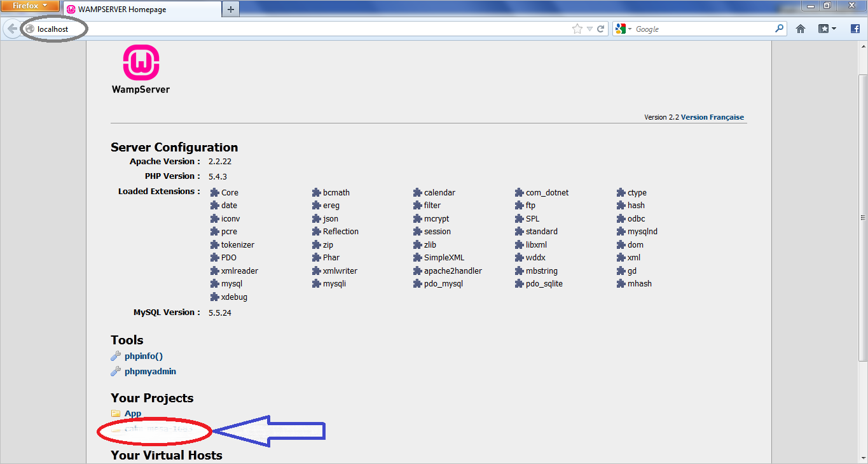The image size is (868, 464).
Task: Click the session extension text
Action: [x=437, y=232]
